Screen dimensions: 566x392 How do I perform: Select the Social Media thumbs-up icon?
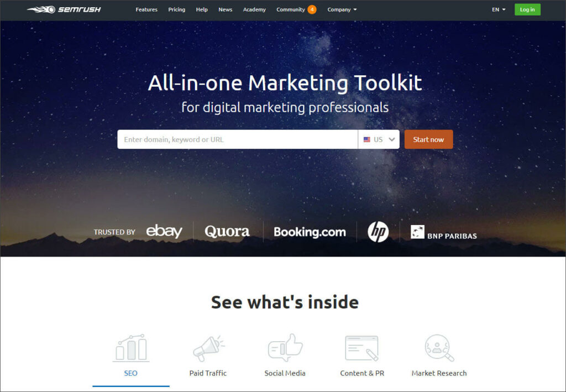285,348
